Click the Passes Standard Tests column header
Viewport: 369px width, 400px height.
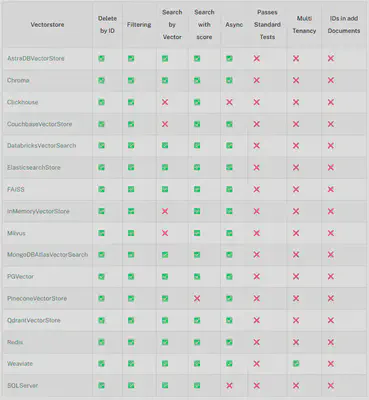pyautogui.click(x=267, y=25)
